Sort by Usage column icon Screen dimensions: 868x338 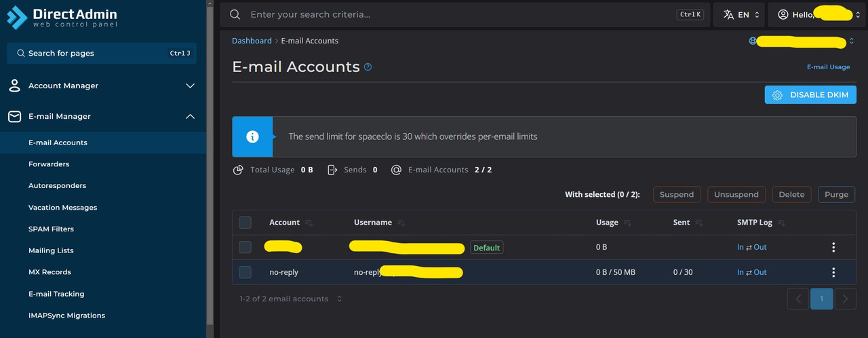pos(627,223)
